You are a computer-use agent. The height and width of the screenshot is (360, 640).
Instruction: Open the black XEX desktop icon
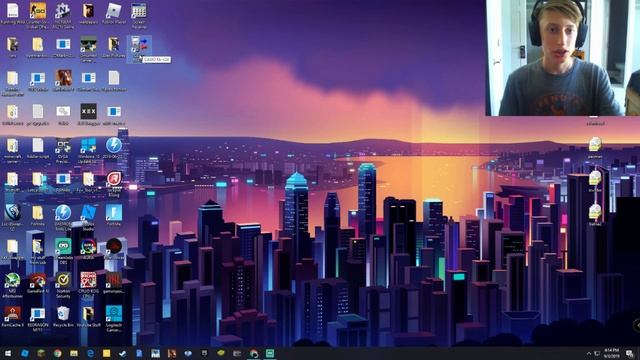[x=89, y=114]
